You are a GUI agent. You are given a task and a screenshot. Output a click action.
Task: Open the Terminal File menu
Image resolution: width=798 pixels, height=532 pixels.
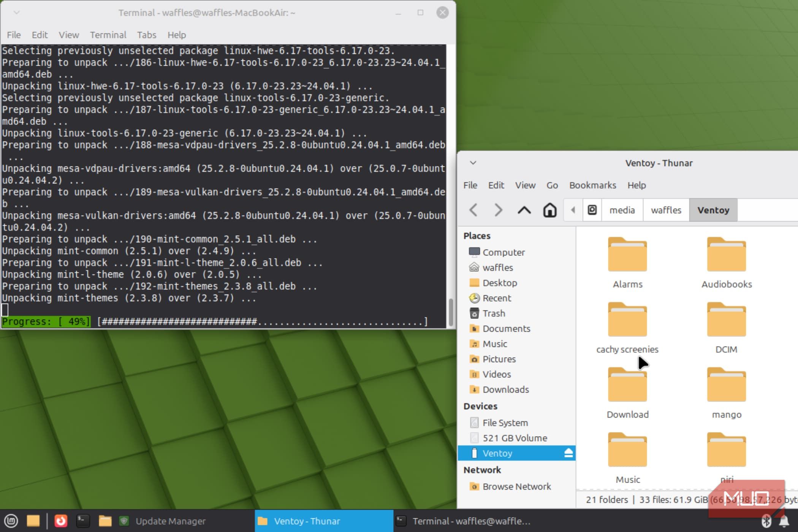point(14,35)
